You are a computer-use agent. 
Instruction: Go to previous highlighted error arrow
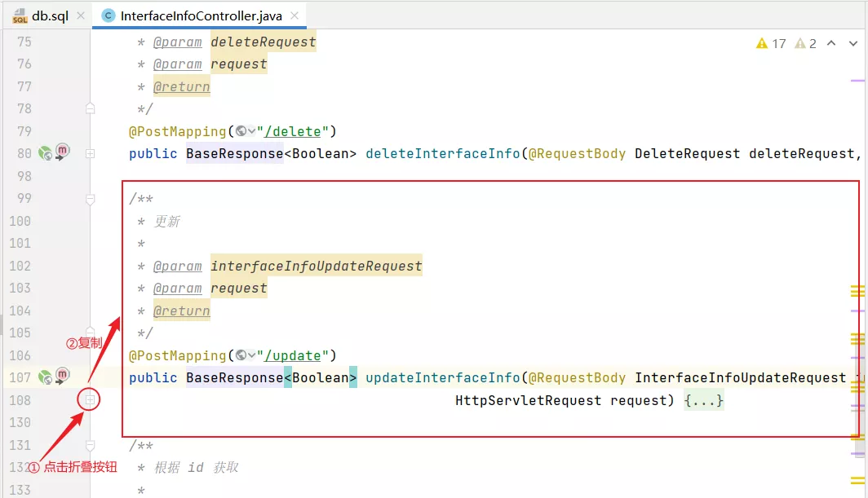(831, 43)
